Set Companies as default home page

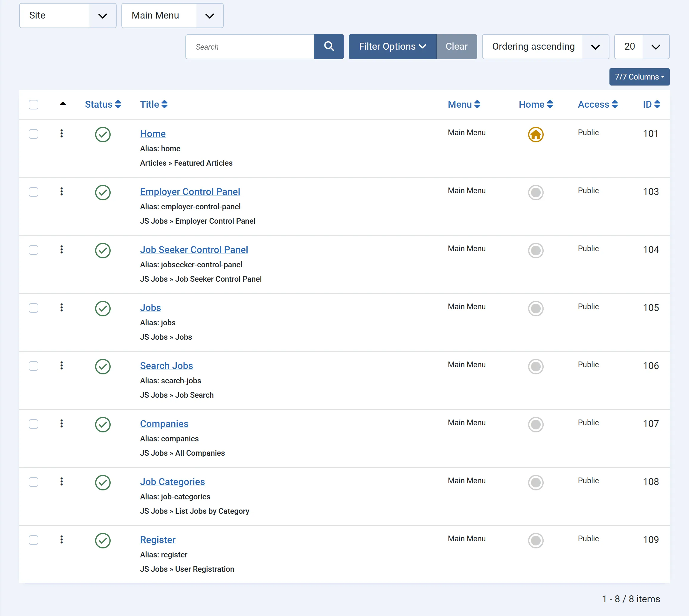536,424
